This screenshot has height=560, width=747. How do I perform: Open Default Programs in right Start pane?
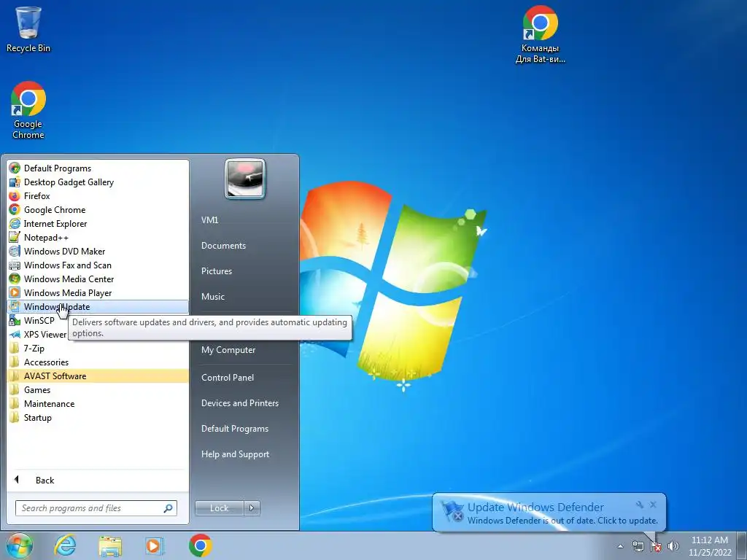click(x=234, y=429)
